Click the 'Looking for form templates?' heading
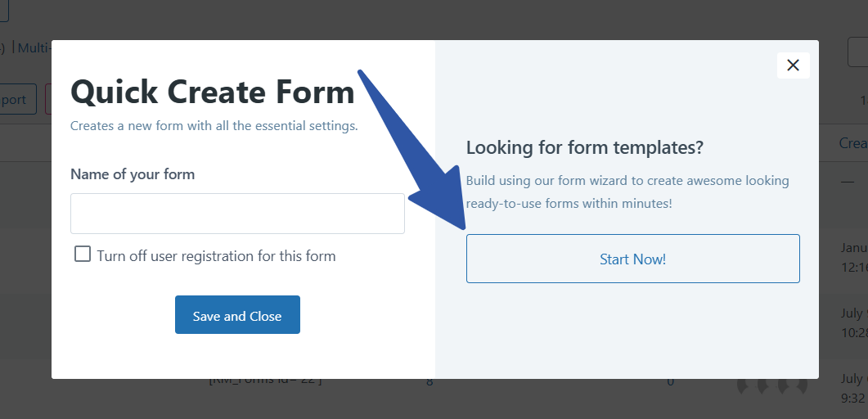868x419 pixels. [585, 147]
